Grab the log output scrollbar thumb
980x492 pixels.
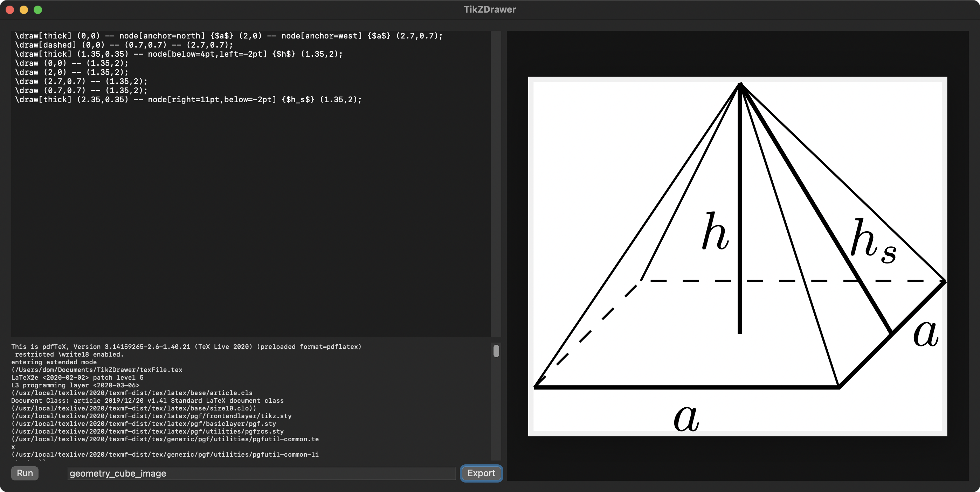pyautogui.click(x=496, y=351)
